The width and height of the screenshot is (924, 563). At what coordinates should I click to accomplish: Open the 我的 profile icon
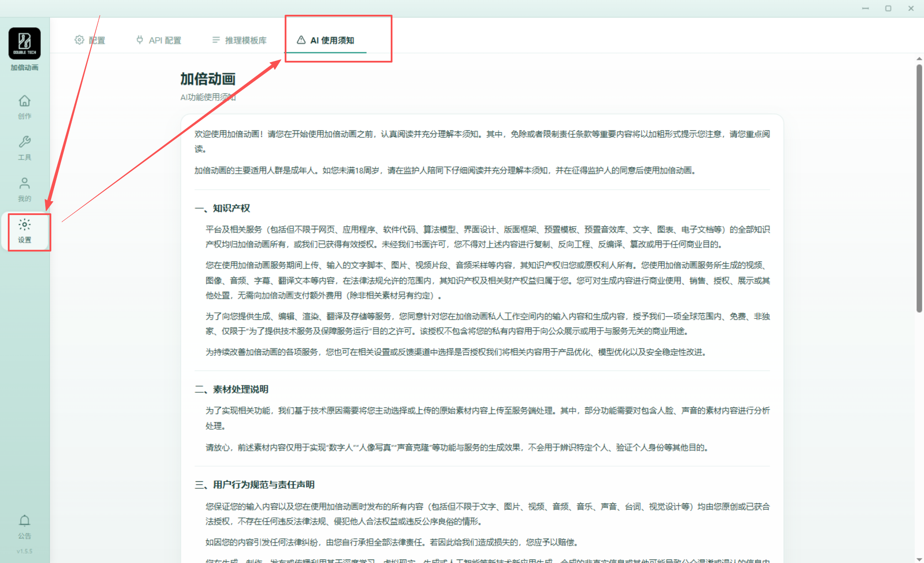[x=24, y=189]
